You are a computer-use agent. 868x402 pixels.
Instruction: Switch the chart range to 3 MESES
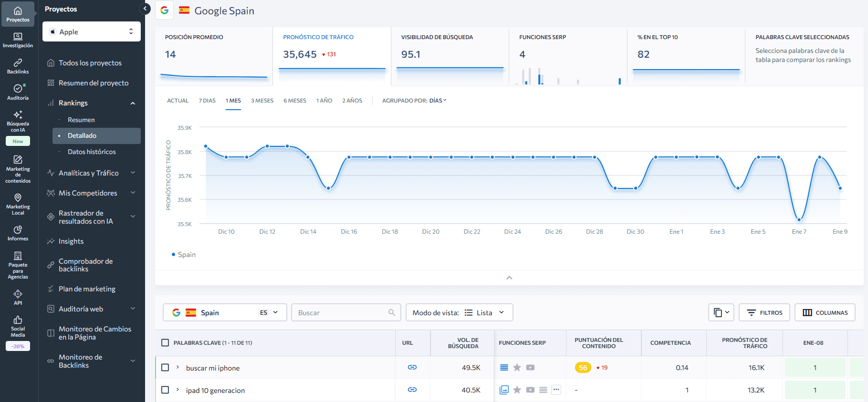tap(262, 101)
